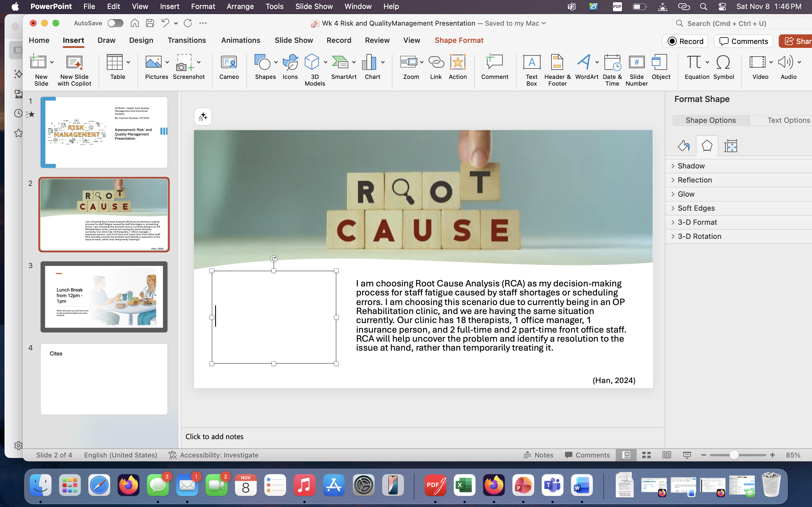The width and height of the screenshot is (812, 507).
Task: Open Size & Properties tab icon
Action: click(730, 146)
